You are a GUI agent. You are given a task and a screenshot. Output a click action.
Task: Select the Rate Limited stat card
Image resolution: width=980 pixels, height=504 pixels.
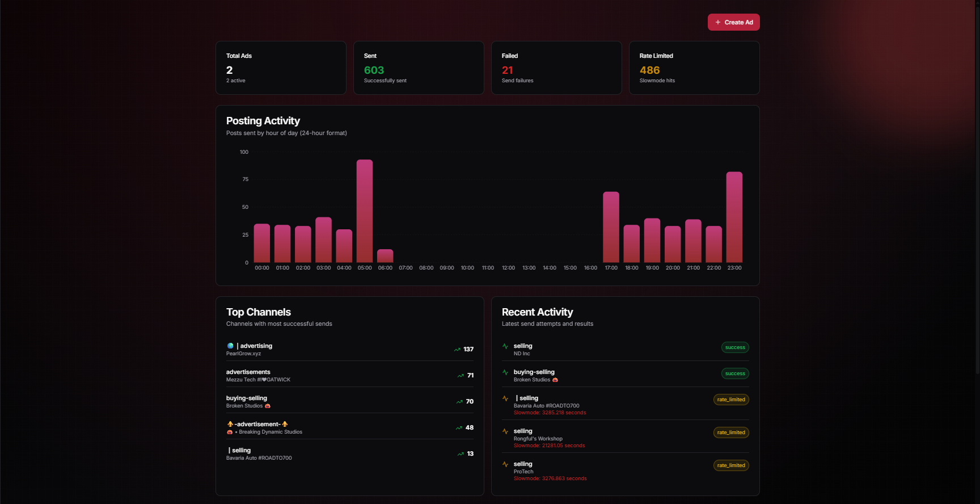(x=694, y=68)
